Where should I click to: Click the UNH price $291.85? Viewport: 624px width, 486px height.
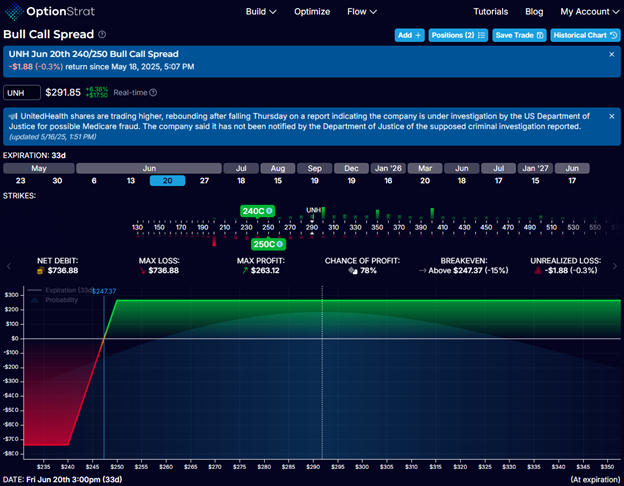63,93
